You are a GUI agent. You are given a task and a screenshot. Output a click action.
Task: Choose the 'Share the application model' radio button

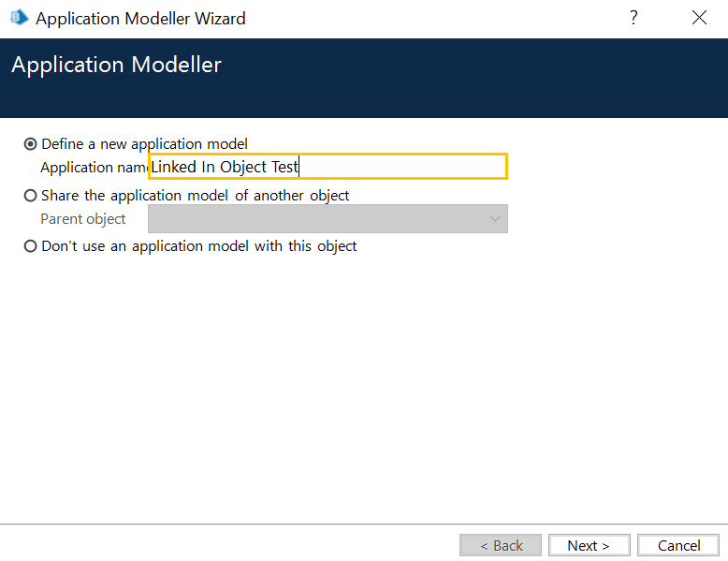click(31, 196)
